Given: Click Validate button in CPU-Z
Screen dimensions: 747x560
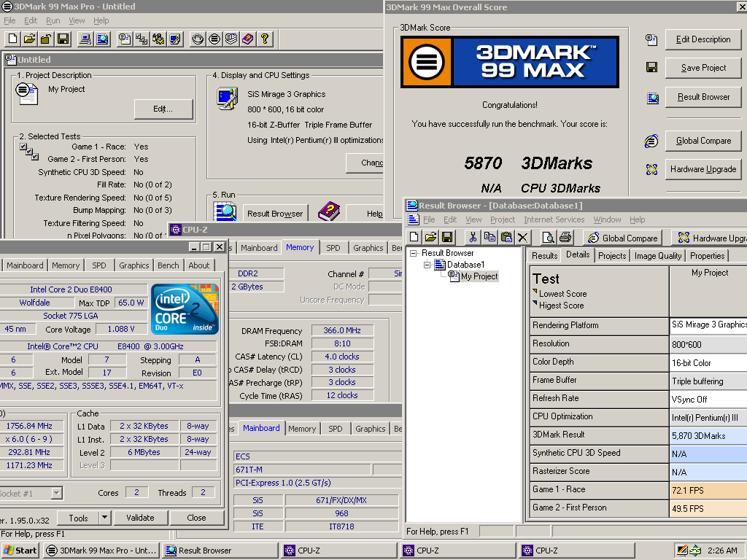Looking at the screenshot, I should point(140,518).
